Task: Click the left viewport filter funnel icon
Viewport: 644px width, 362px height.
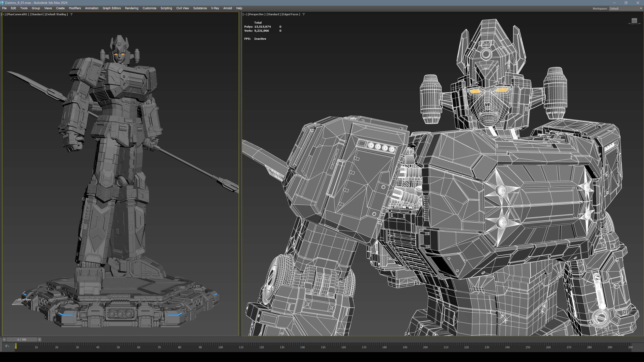Action: [71, 14]
